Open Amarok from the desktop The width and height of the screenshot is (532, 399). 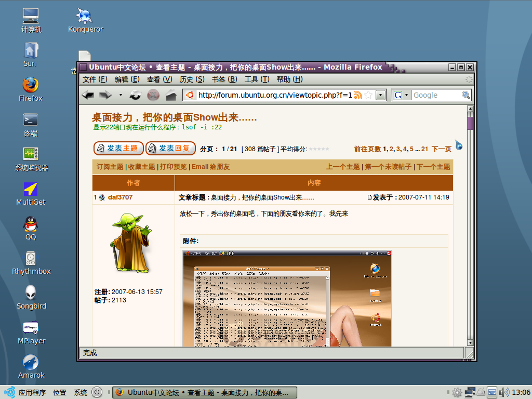point(31,367)
